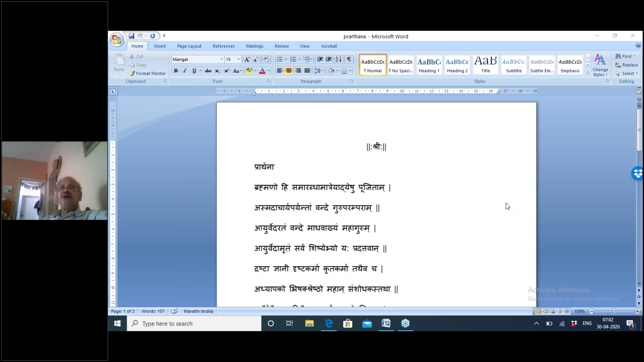Open the font color red swatch

pos(262,71)
